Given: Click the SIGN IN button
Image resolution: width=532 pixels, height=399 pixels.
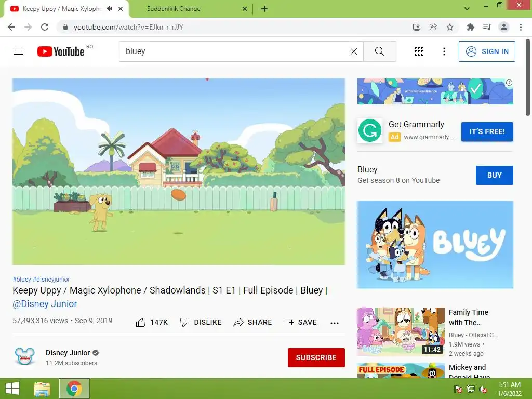Looking at the screenshot, I should coord(487,51).
